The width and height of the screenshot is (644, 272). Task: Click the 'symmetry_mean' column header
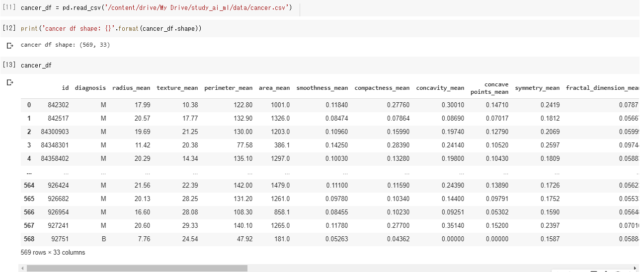[537, 88]
